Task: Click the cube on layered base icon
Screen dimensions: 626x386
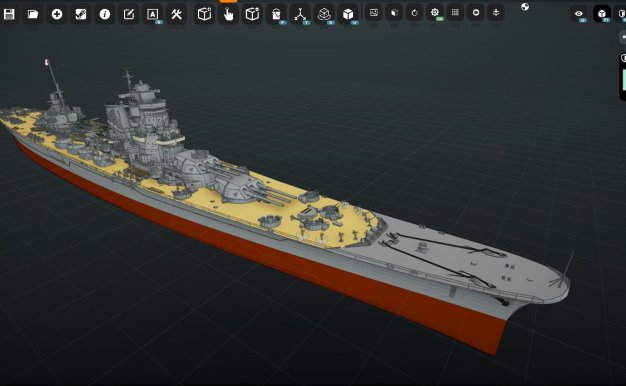Action: [324, 14]
